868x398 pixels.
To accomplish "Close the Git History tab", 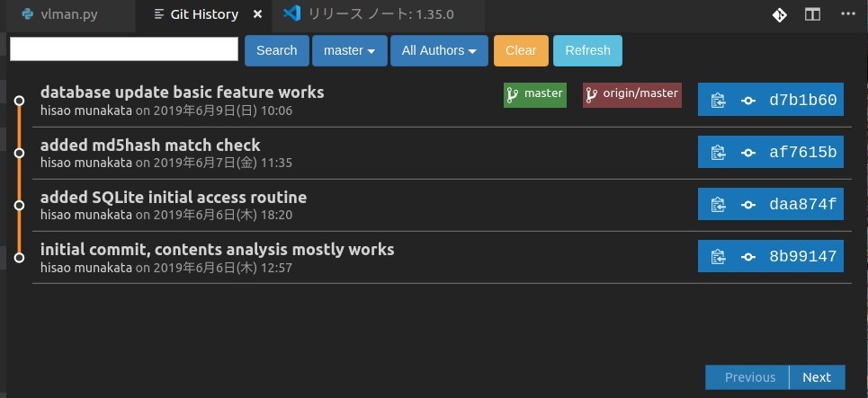I will pyautogui.click(x=258, y=14).
